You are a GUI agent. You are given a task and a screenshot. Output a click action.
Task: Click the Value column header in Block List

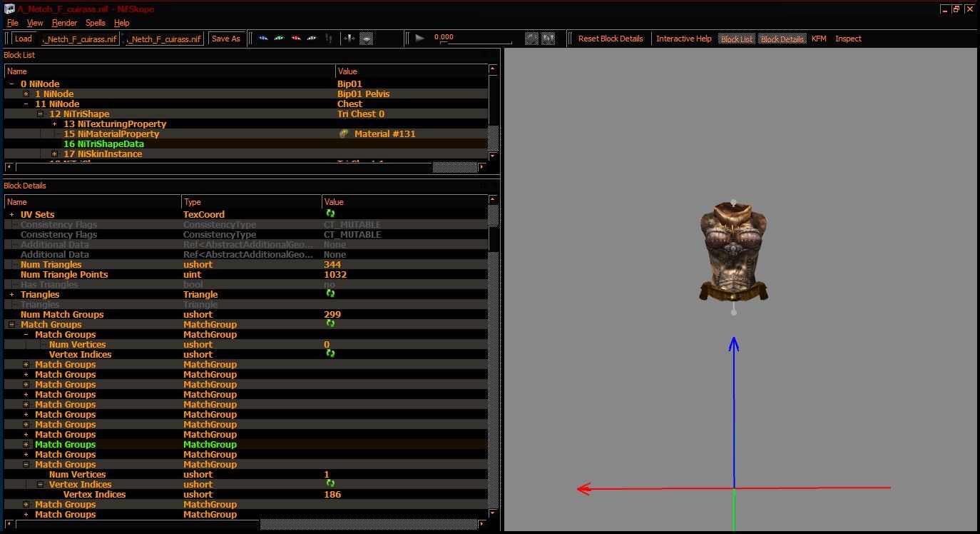[412, 71]
